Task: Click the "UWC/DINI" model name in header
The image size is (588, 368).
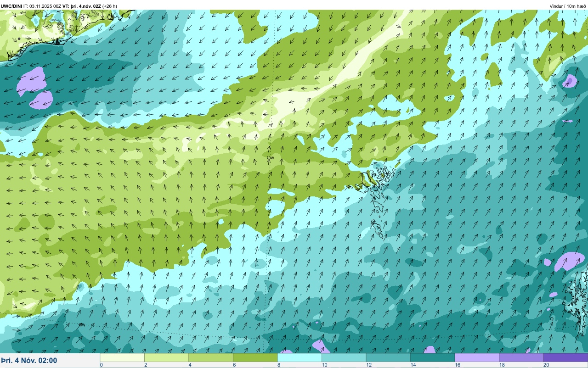Action: coord(11,6)
